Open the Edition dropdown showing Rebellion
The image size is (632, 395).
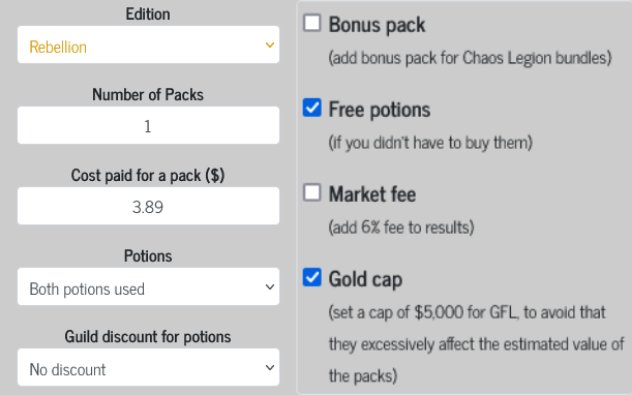[x=148, y=45]
